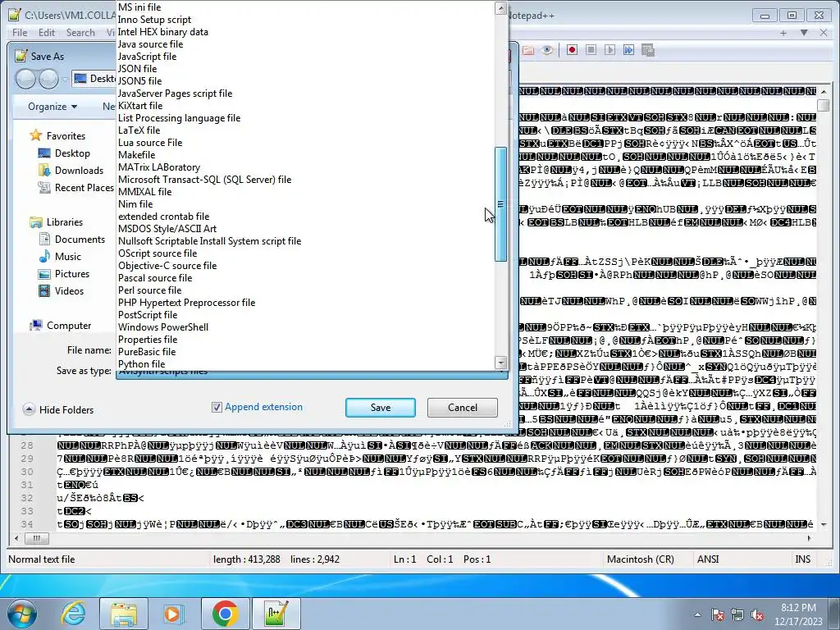
Task: Click the monitoring eye icon in the toolbar
Action: pyautogui.click(x=547, y=50)
